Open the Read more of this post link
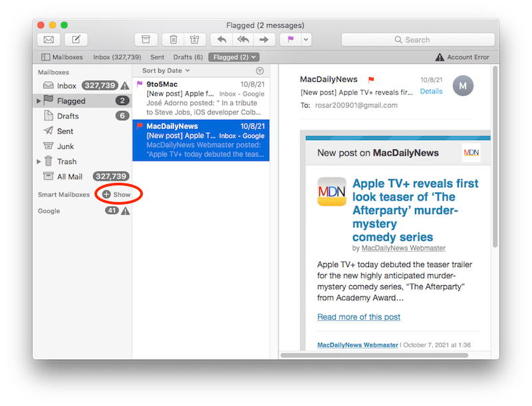Image resolution: width=532 pixels, height=406 pixels. click(358, 317)
